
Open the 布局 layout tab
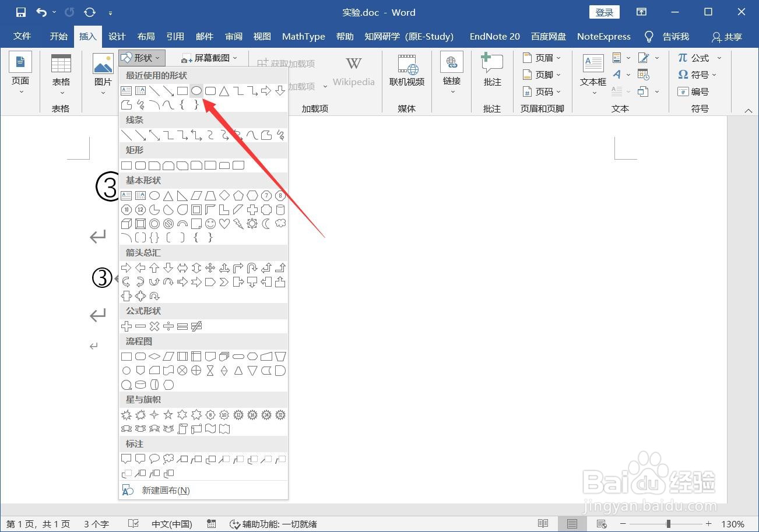[x=146, y=36]
